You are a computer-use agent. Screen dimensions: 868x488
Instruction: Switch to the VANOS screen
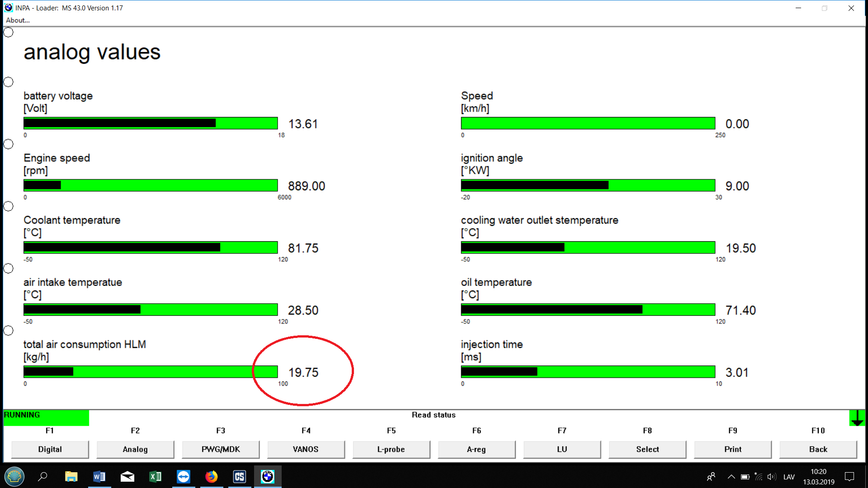point(306,449)
